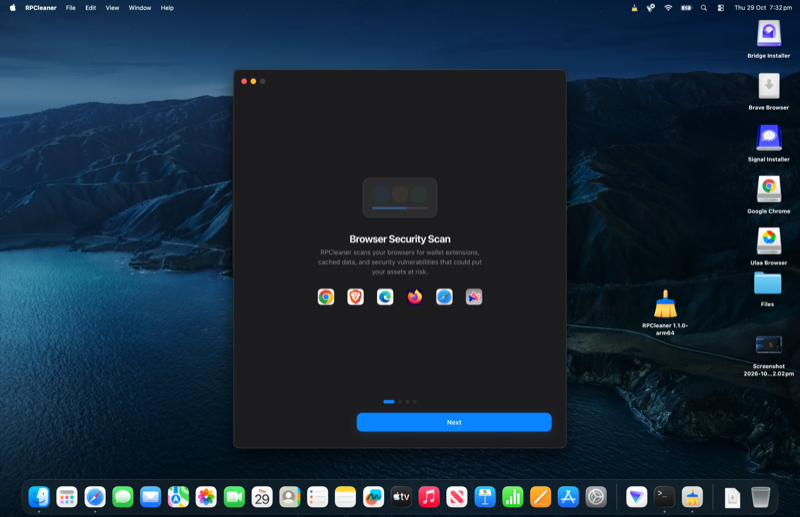The height and width of the screenshot is (517, 800).
Task: Open the View menu
Action: (112, 8)
